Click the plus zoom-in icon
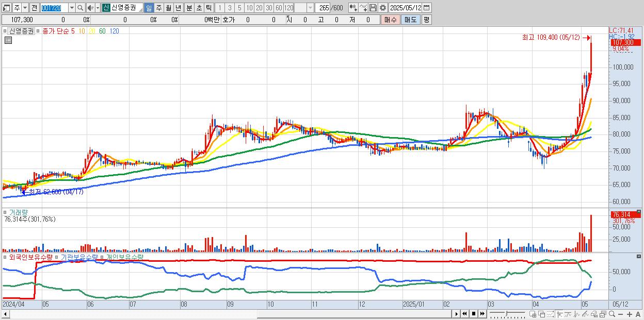Viewport: 644px width, 320px height. (x=629, y=314)
